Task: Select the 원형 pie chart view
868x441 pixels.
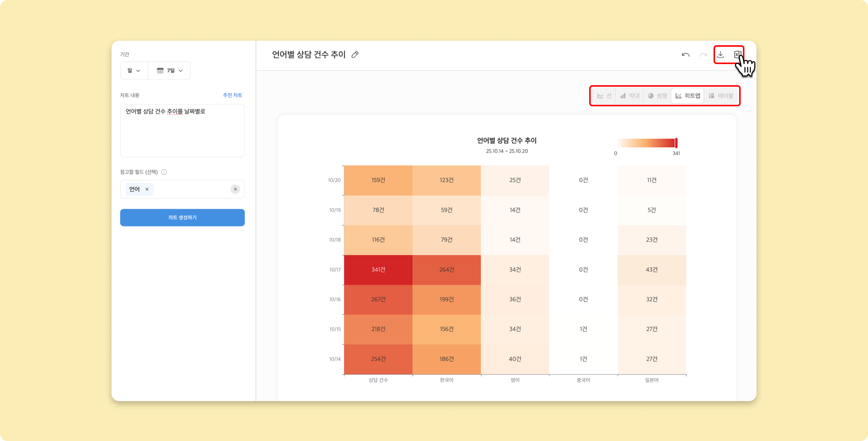Action: pyautogui.click(x=657, y=96)
